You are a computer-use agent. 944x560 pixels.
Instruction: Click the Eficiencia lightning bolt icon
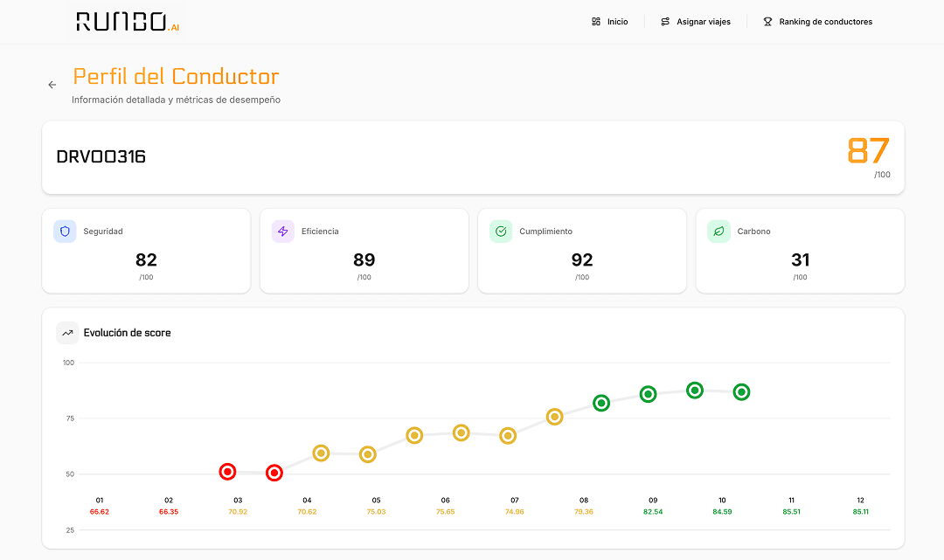tap(283, 231)
